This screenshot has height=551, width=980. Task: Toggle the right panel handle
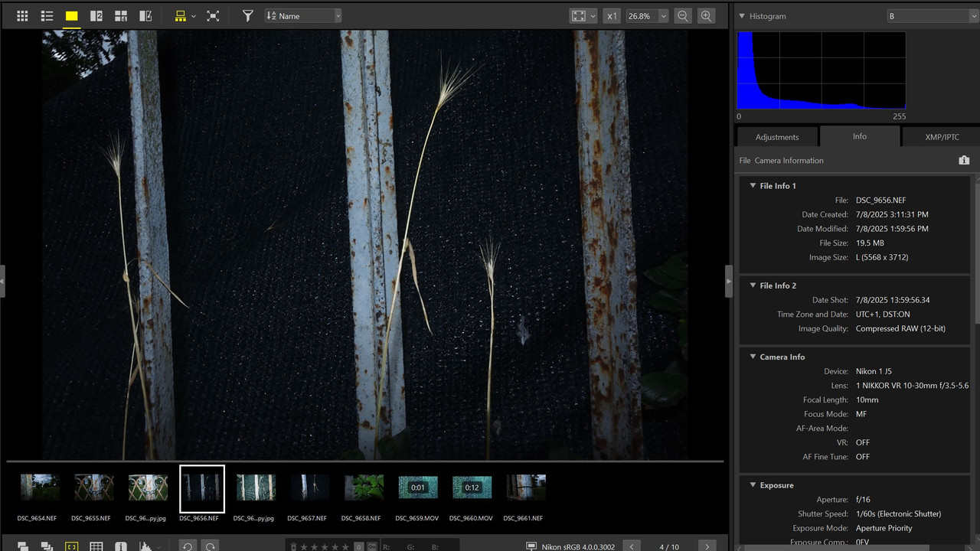click(x=729, y=281)
